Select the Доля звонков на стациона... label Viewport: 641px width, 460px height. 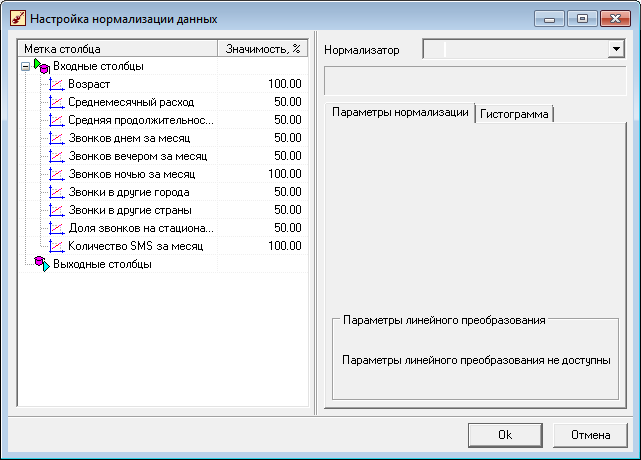coord(141,228)
